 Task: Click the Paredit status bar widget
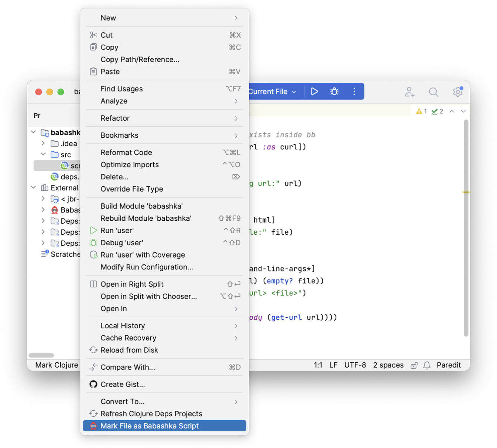tap(449, 365)
